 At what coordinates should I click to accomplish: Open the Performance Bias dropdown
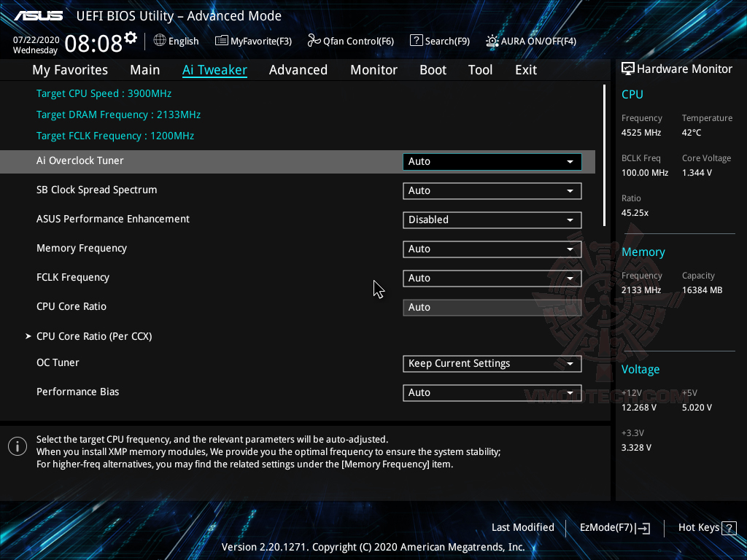click(x=491, y=392)
